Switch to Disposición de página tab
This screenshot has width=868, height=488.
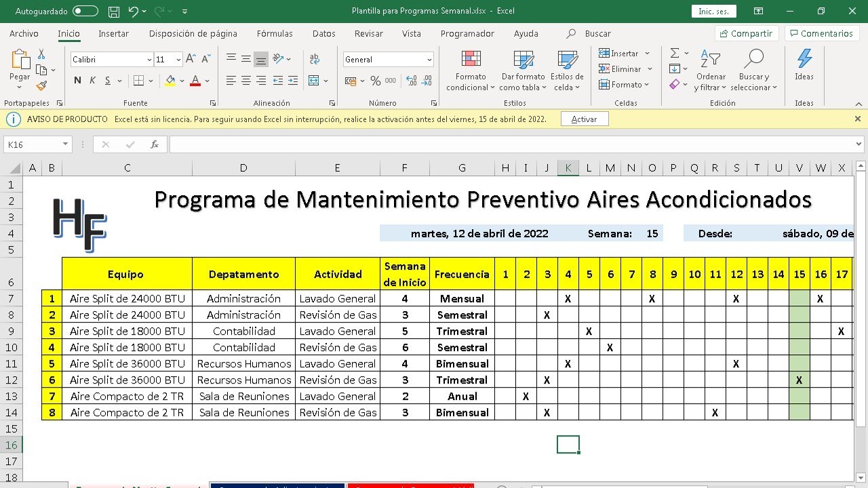(x=193, y=33)
